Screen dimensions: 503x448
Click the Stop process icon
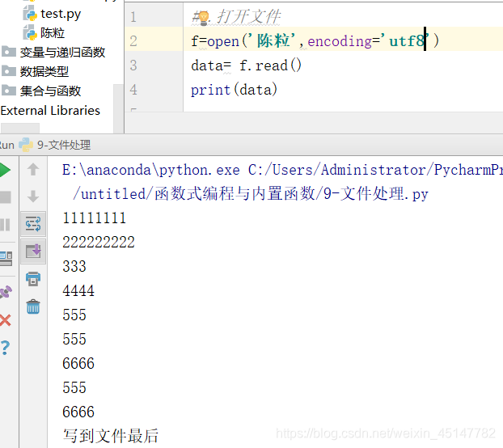(5, 197)
